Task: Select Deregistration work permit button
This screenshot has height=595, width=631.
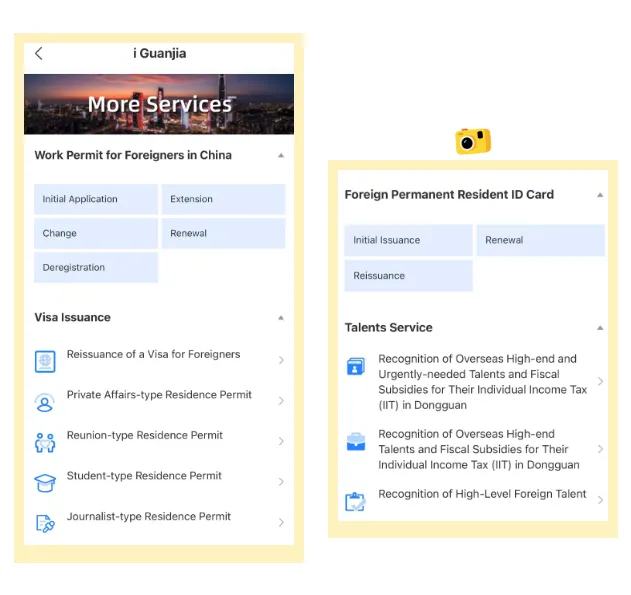Action: pos(96,268)
